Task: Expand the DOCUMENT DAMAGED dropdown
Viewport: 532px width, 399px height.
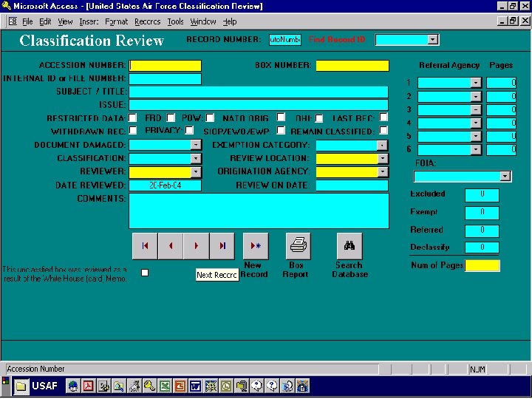Action: tap(196, 145)
